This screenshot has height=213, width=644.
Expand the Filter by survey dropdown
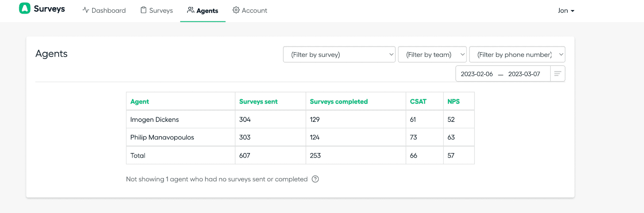pyautogui.click(x=339, y=55)
